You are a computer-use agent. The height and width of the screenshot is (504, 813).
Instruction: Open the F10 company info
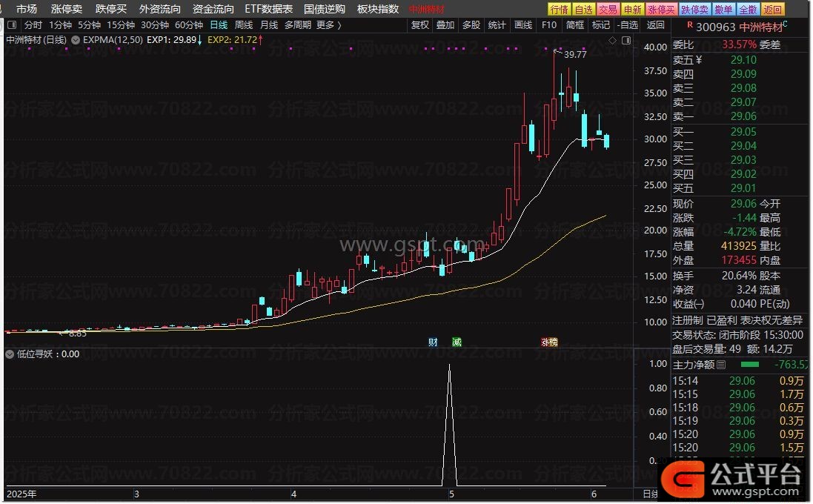pos(549,25)
